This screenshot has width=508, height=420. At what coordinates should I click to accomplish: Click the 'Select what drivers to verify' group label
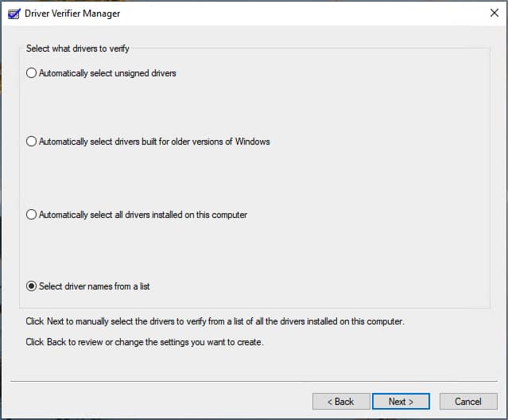point(78,49)
